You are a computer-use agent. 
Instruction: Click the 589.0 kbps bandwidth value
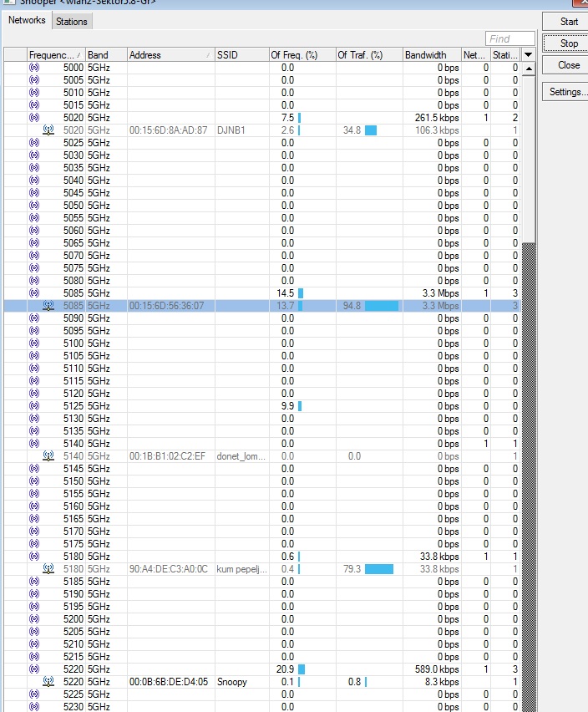click(x=437, y=669)
